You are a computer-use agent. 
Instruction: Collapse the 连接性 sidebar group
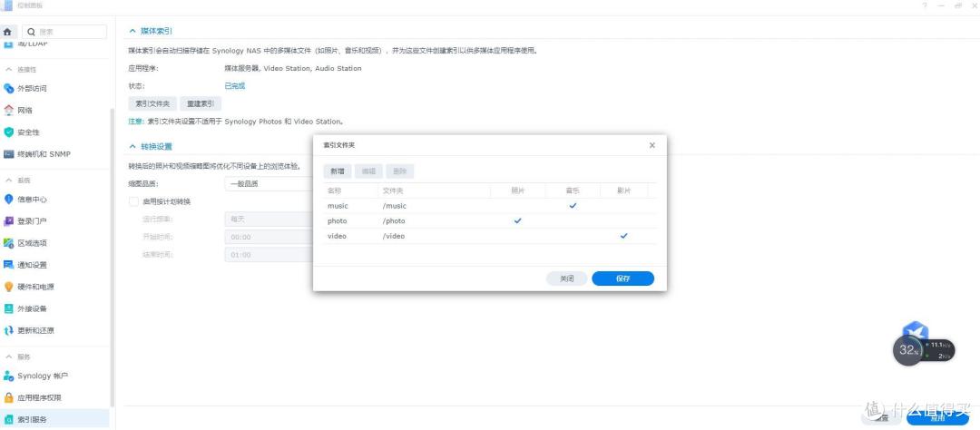pos(8,69)
